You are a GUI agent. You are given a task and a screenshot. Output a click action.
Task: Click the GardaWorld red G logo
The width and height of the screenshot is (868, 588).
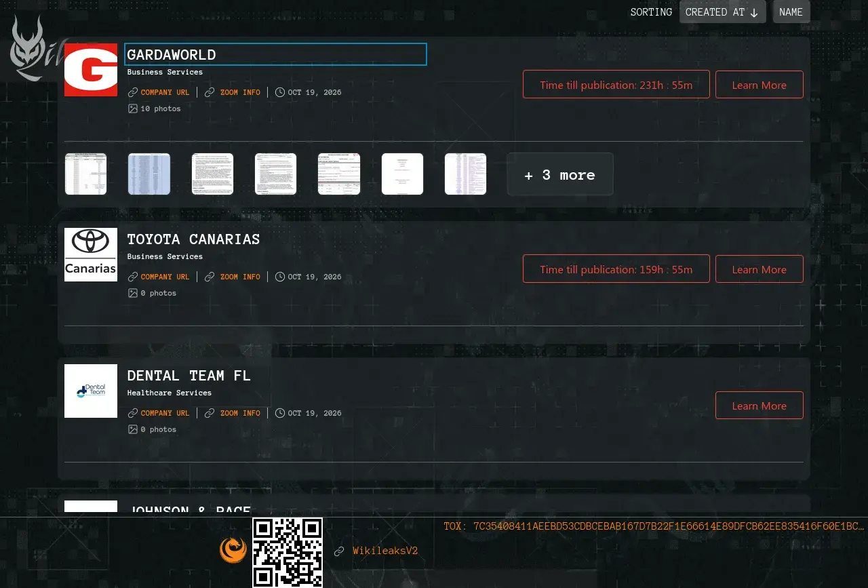(x=91, y=70)
